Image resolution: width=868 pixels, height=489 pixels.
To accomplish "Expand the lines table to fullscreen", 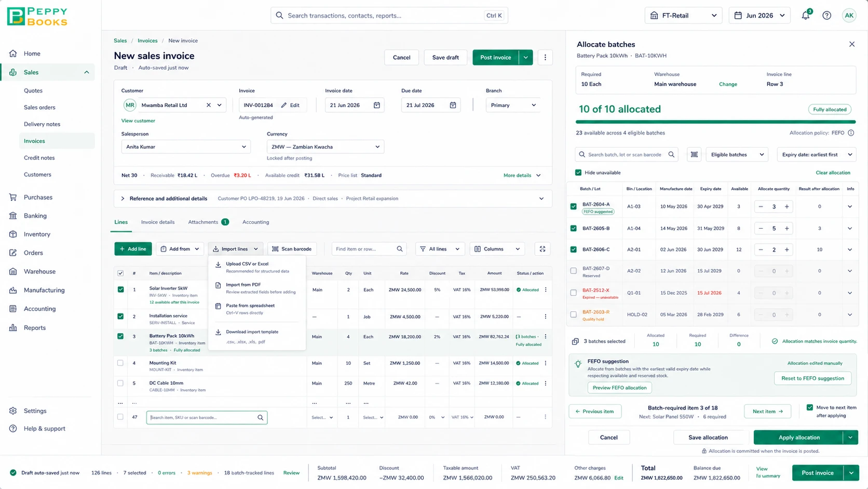I will coord(542,249).
